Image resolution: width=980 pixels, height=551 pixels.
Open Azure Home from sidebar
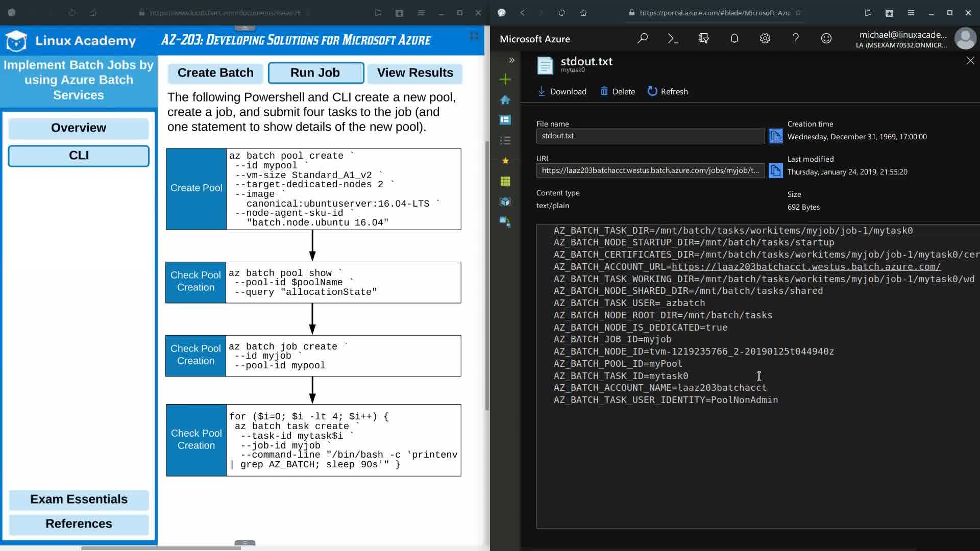click(505, 99)
